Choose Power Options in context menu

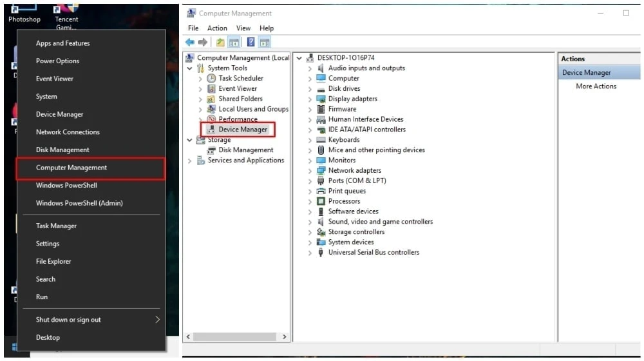[91, 61]
